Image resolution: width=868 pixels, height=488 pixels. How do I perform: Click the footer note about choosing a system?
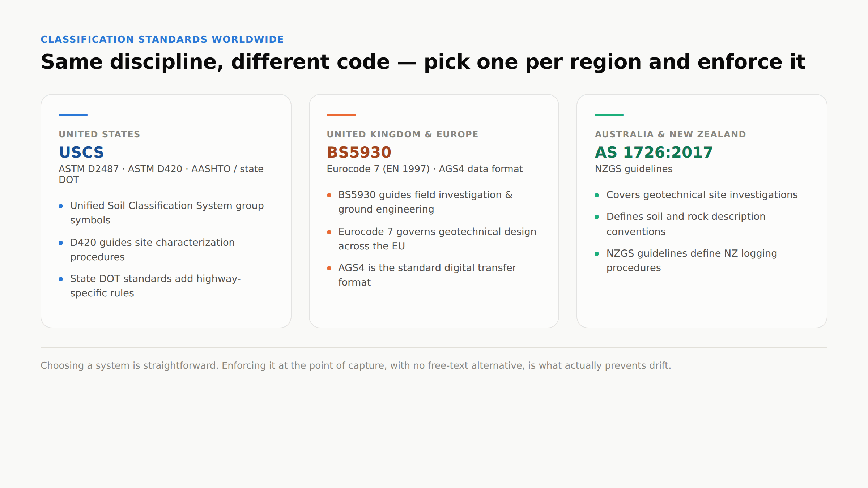point(356,365)
